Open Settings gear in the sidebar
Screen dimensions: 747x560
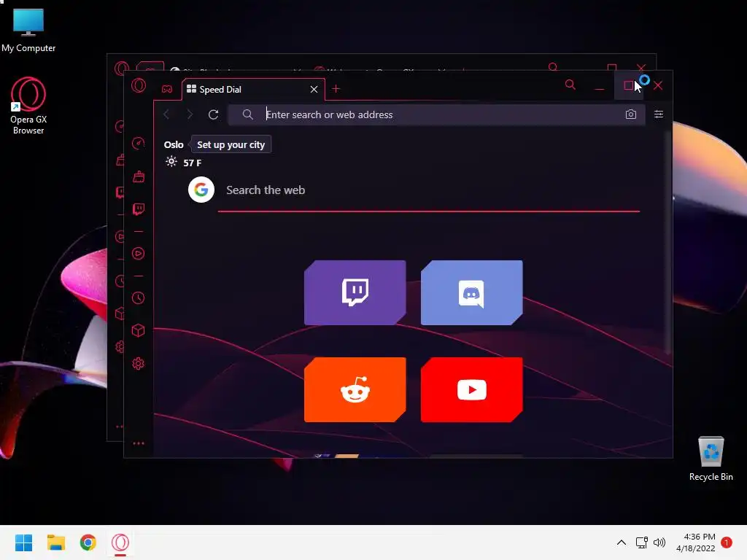tap(138, 364)
